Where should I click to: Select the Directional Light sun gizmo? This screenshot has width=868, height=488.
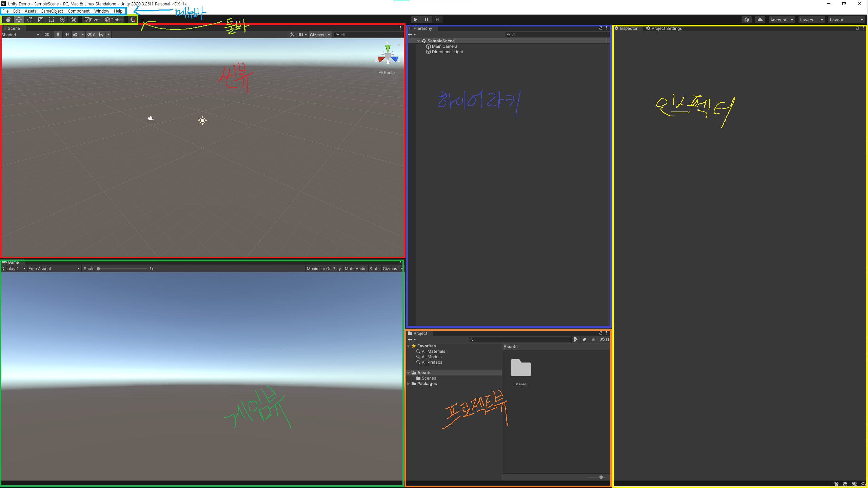[202, 121]
